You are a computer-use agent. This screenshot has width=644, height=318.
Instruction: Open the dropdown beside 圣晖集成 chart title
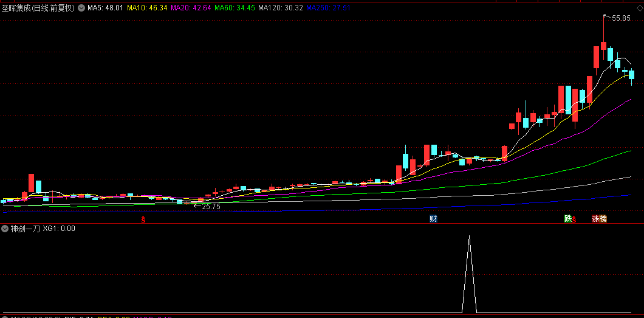click(x=80, y=8)
